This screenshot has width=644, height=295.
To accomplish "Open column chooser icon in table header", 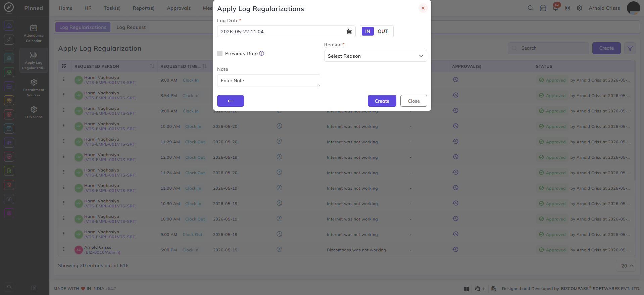I will pyautogui.click(x=64, y=66).
